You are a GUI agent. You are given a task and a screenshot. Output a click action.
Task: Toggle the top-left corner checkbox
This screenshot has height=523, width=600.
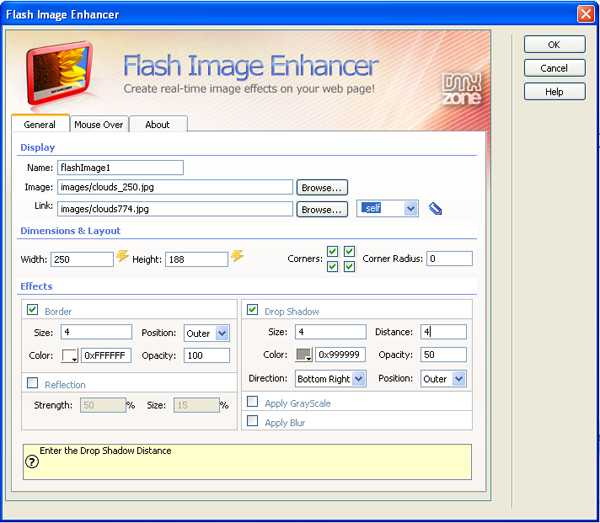[333, 251]
